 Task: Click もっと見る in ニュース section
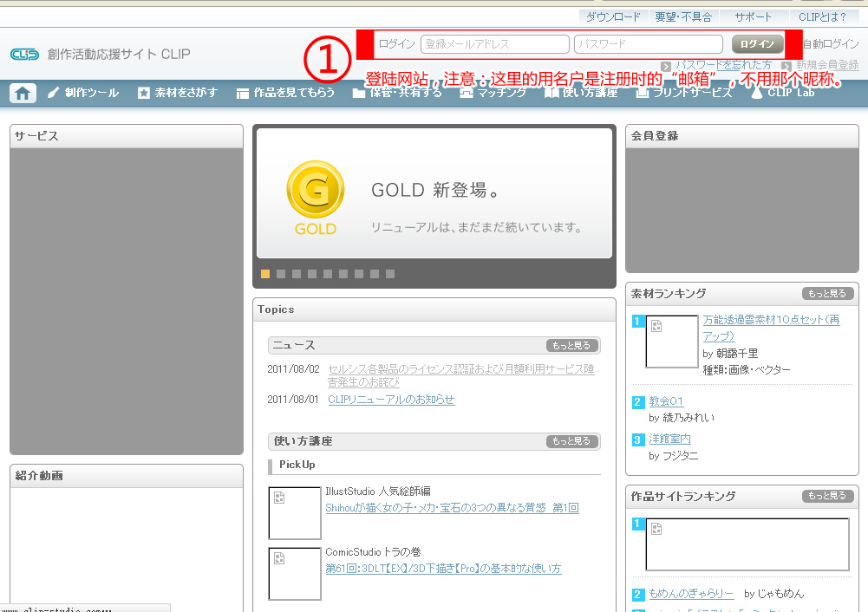coord(571,346)
